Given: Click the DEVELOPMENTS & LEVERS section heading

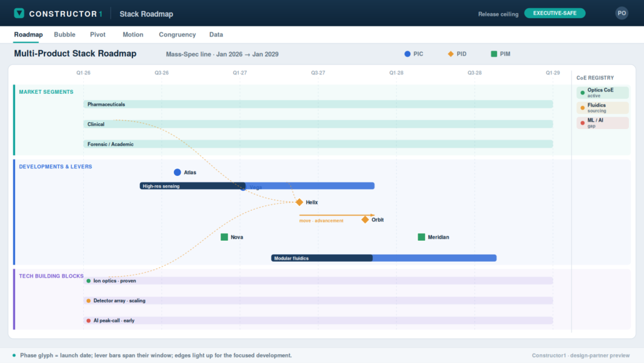Looking at the screenshot, I should tap(56, 166).
